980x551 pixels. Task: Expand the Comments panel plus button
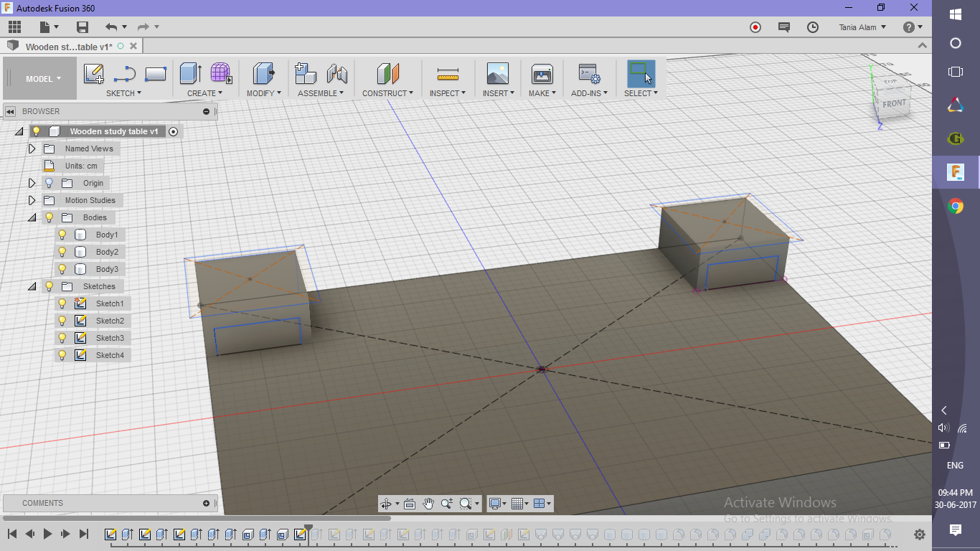point(207,504)
